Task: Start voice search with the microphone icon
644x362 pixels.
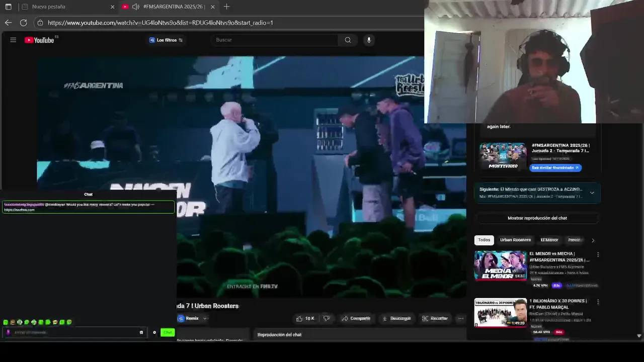Action: (x=369, y=40)
